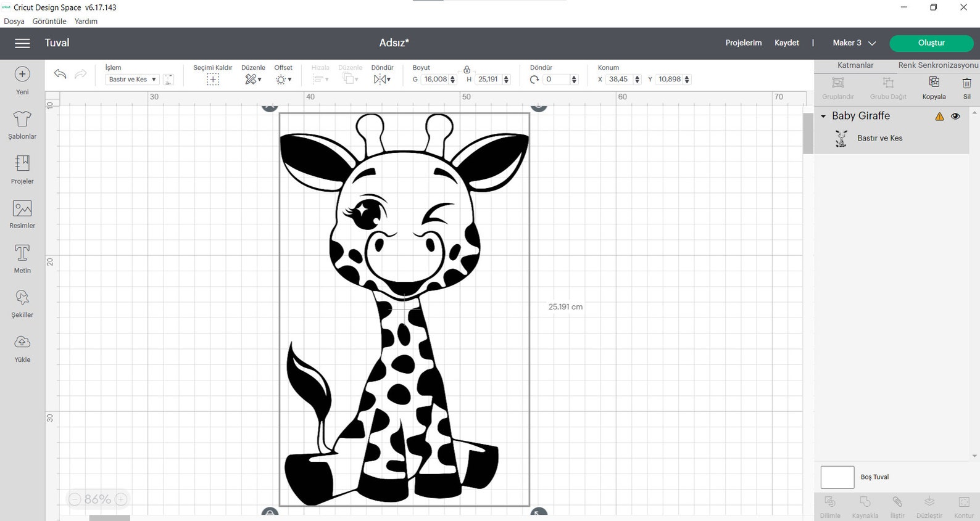The image size is (980, 521).
Task: Click the canvas vertical scrollbar thumb
Action: 808,133
